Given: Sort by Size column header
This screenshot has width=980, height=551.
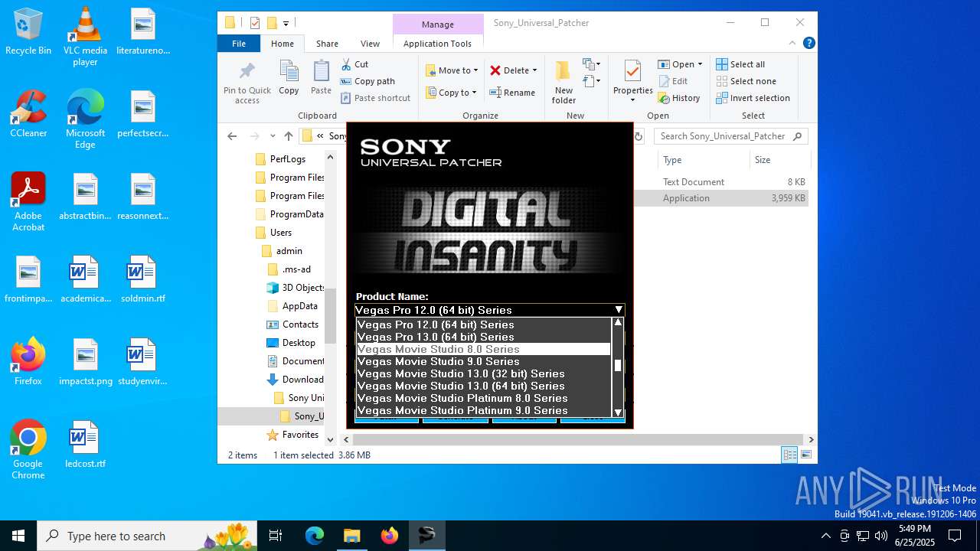Looking at the screenshot, I should (779, 160).
